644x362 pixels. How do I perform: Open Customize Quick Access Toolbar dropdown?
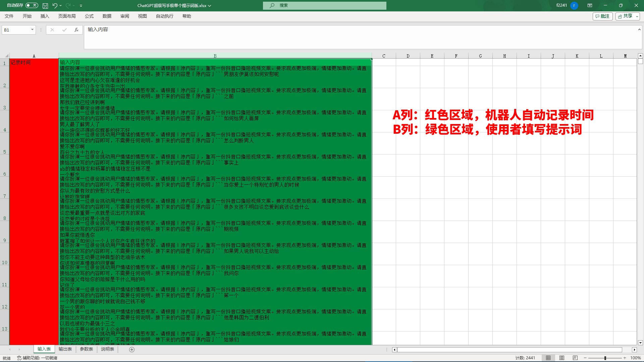81,6
